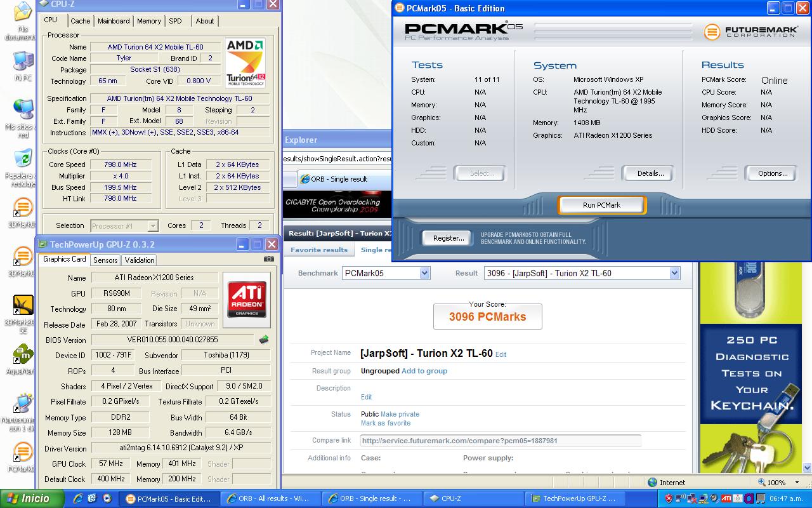Click the 250 PC Diagnostic Tests advertisement

(x=750, y=367)
